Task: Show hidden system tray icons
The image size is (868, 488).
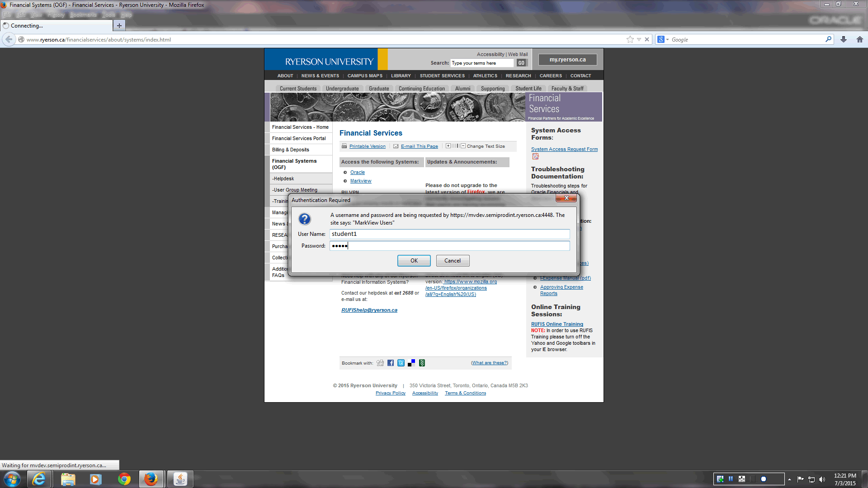Action: pos(789,479)
